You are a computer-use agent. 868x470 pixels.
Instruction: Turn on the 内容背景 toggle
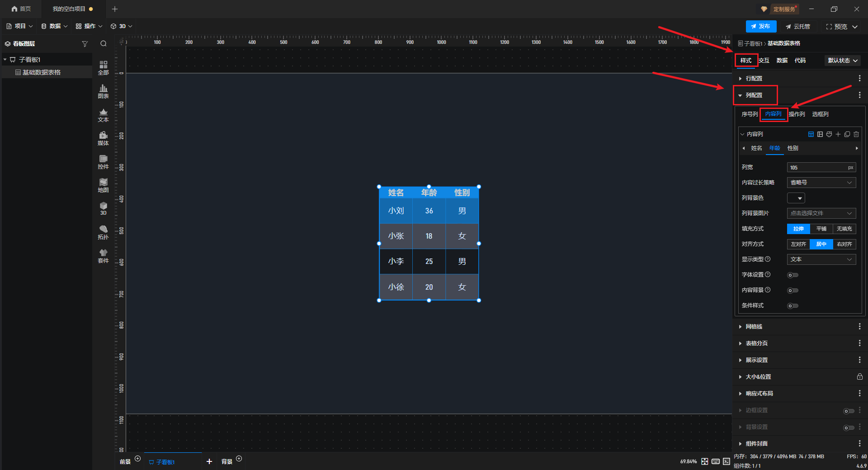tap(793, 291)
